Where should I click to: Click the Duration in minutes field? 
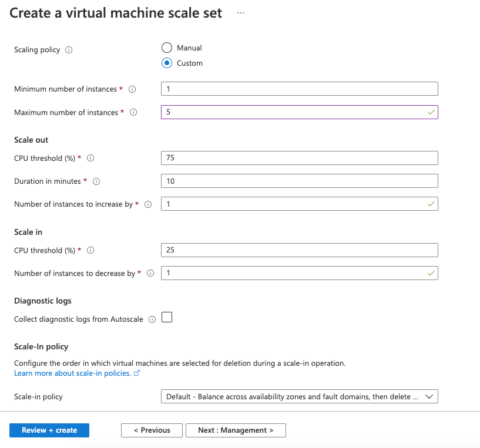coord(299,181)
